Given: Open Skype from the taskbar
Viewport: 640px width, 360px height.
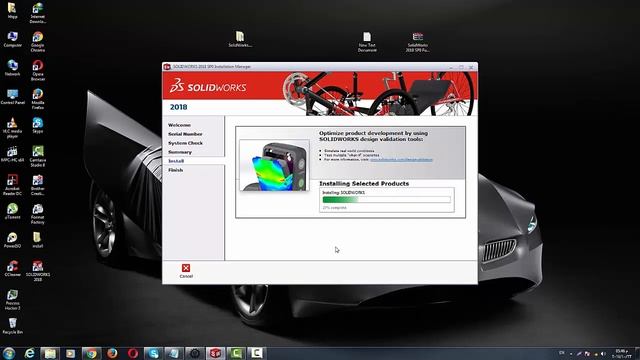Looking at the screenshot, I should tap(153, 353).
